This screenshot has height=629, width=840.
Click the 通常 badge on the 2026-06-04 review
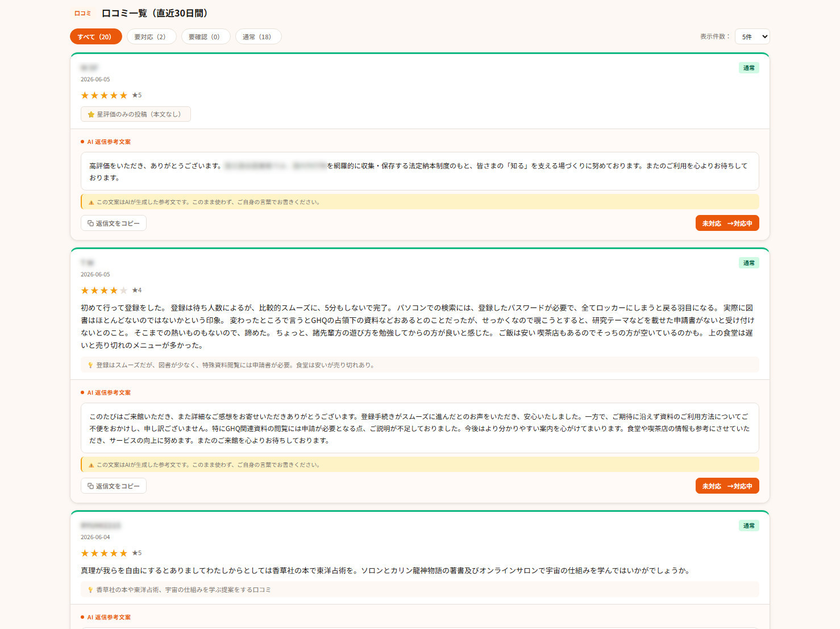point(748,525)
